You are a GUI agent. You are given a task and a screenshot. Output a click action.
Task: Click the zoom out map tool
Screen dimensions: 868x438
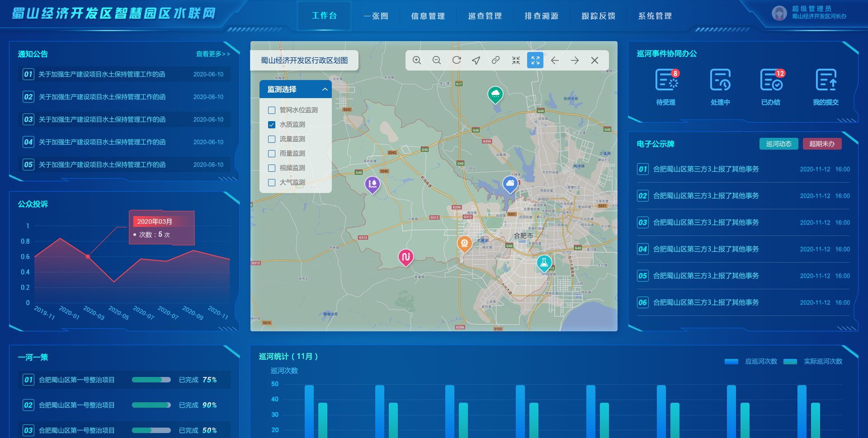(x=437, y=61)
